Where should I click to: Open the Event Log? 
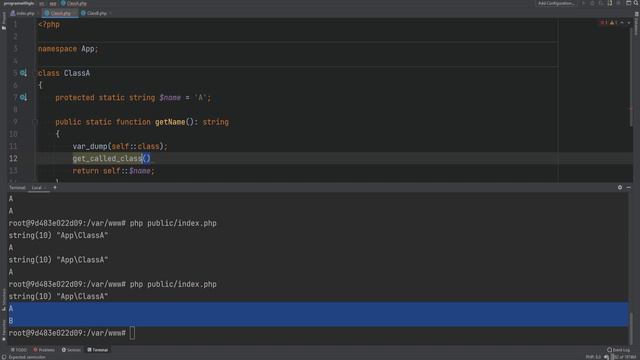coord(618,350)
